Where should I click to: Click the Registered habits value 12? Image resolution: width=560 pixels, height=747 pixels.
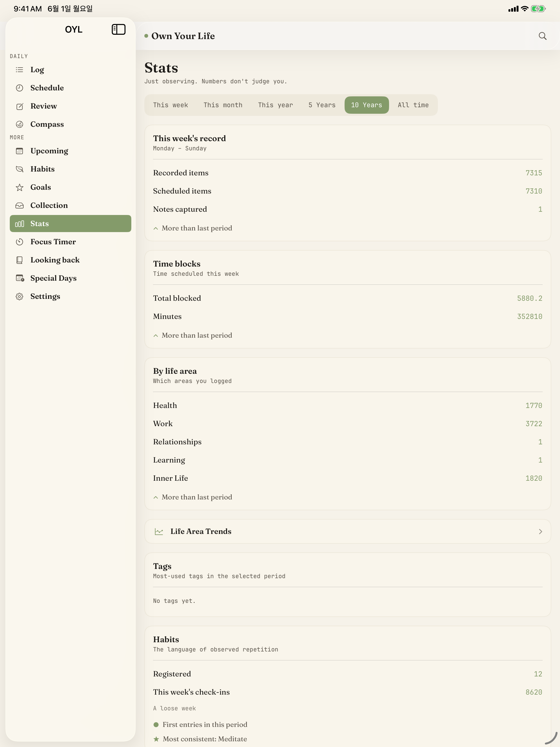(x=538, y=674)
